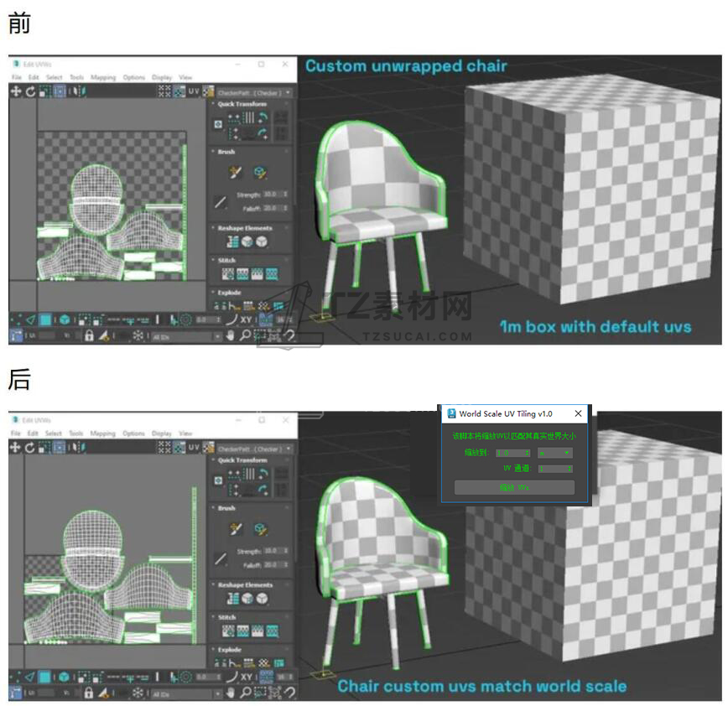Click the last Stitch icon in the 前 window
The width and height of the screenshot is (728, 706).
pyautogui.click(x=272, y=274)
